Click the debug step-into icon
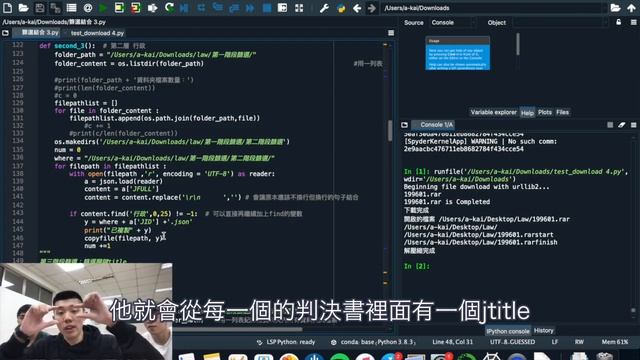Screen dimensions: 640x360 click(217, 8)
